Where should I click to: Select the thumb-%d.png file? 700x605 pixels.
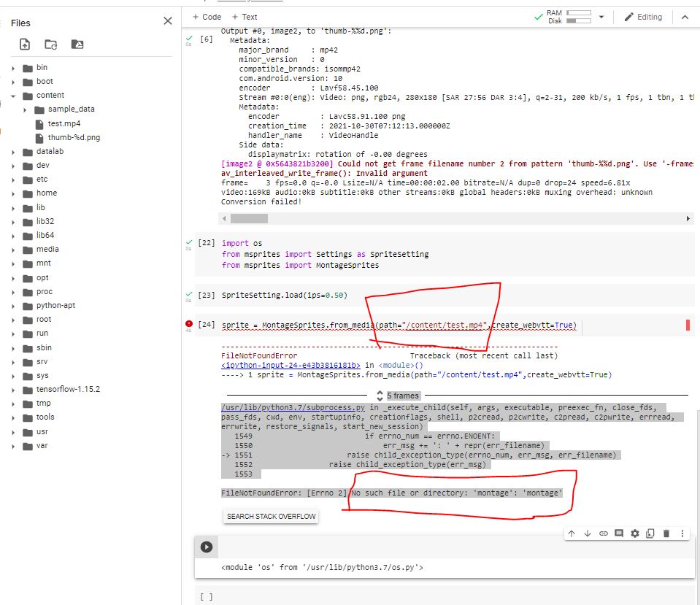74,137
